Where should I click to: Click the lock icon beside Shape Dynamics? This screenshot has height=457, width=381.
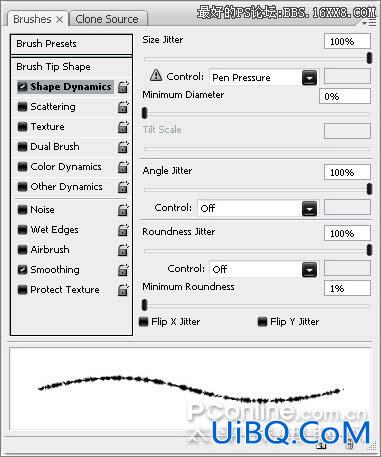123,87
